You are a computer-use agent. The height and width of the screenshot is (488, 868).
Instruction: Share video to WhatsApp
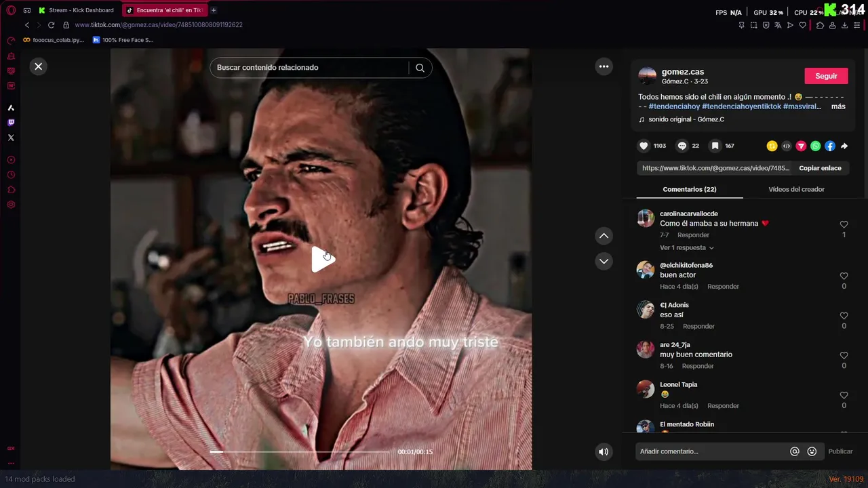[815, 146]
